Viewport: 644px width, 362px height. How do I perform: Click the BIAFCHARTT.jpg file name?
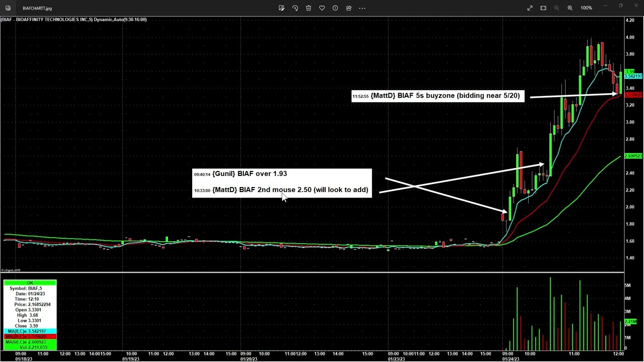click(37, 9)
